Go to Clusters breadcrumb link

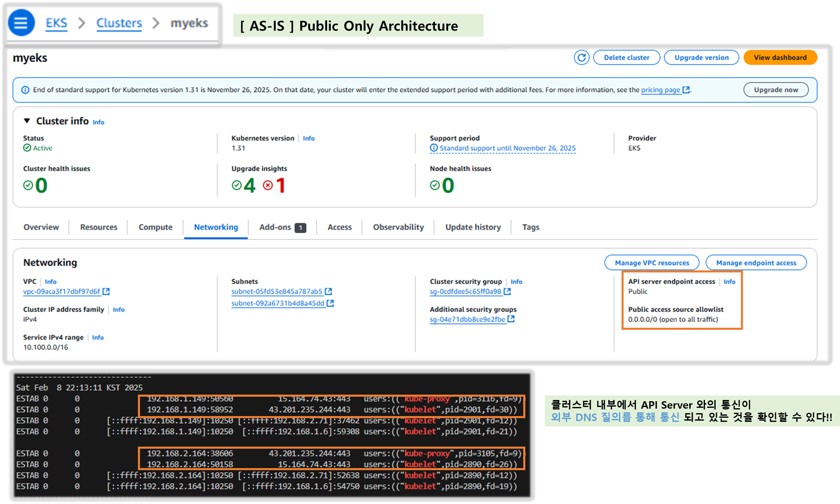(x=119, y=23)
